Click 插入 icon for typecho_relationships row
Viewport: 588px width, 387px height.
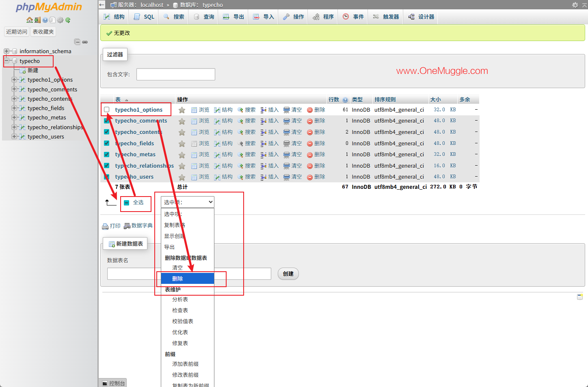pyautogui.click(x=264, y=166)
